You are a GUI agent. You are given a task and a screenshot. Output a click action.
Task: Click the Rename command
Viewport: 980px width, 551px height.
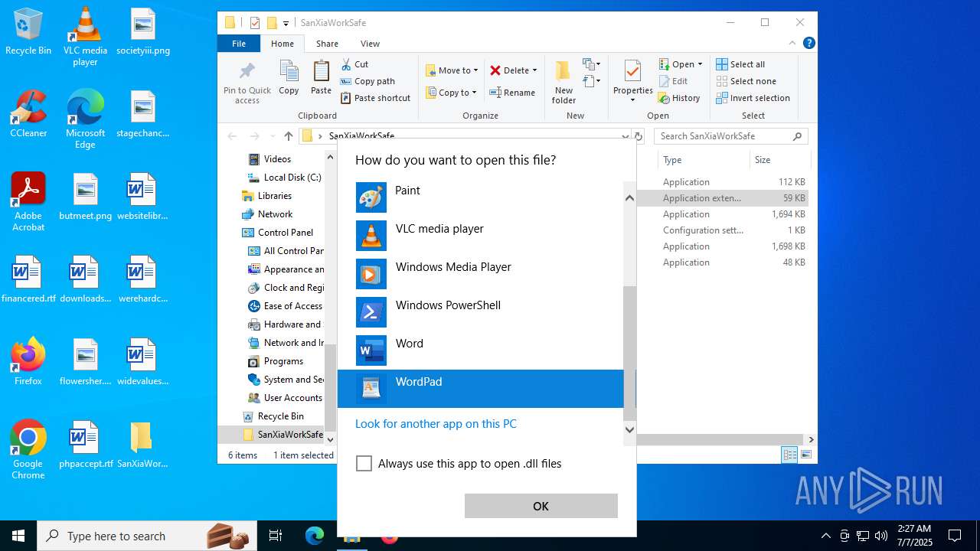pyautogui.click(x=513, y=93)
